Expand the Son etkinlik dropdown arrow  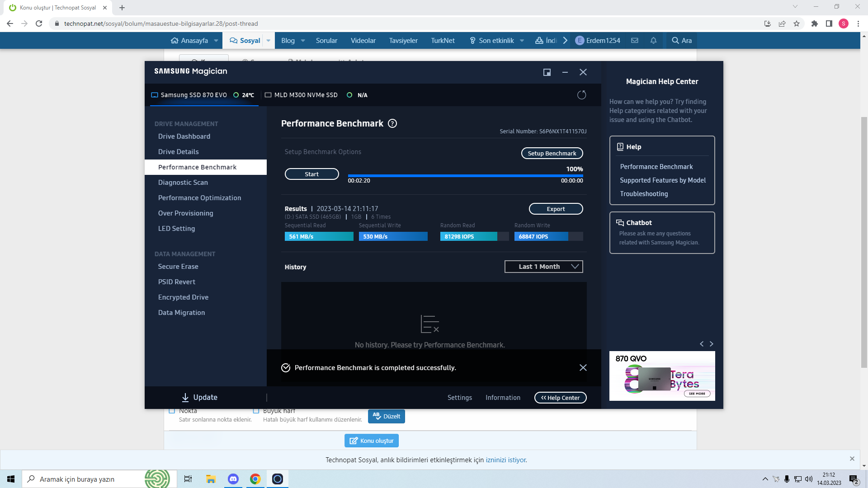click(522, 41)
